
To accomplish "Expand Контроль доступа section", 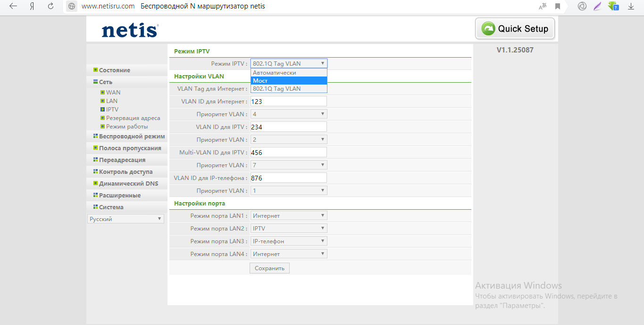I will [127, 171].
